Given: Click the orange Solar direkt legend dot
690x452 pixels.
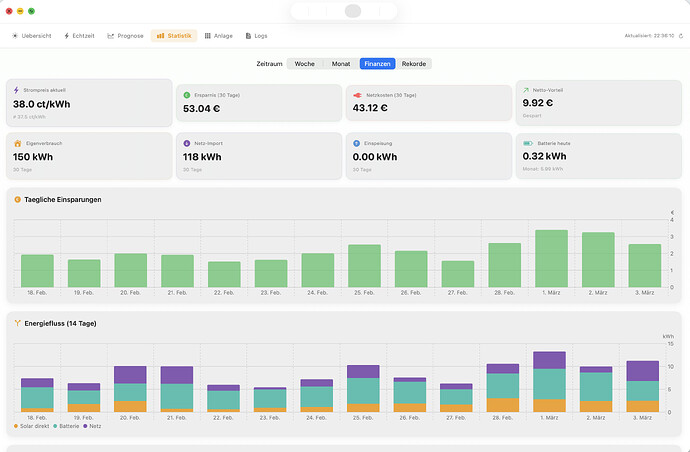Looking at the screenshot, I should 16,426.
